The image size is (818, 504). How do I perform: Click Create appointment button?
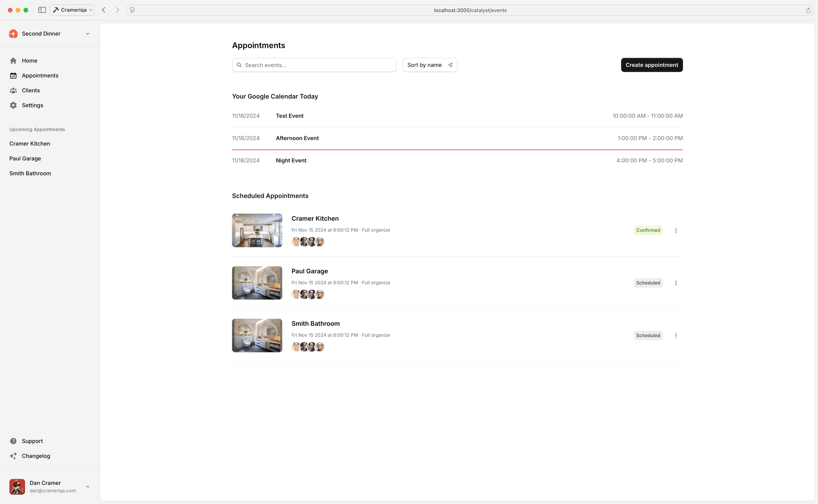coord(652,65)
